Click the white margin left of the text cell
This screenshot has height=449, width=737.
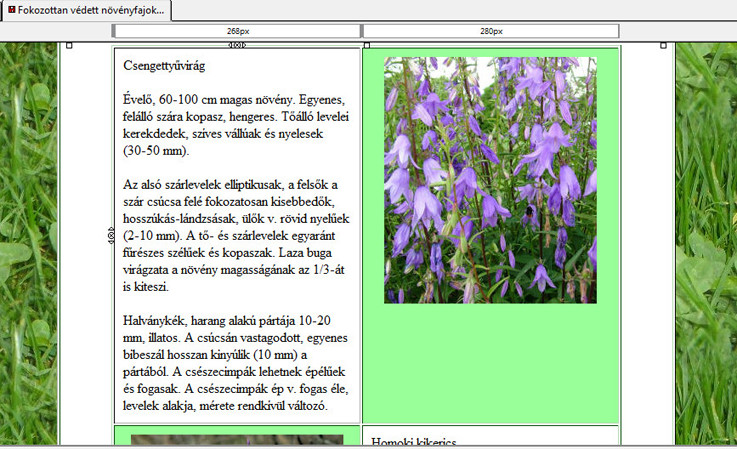tap(86, 240)
